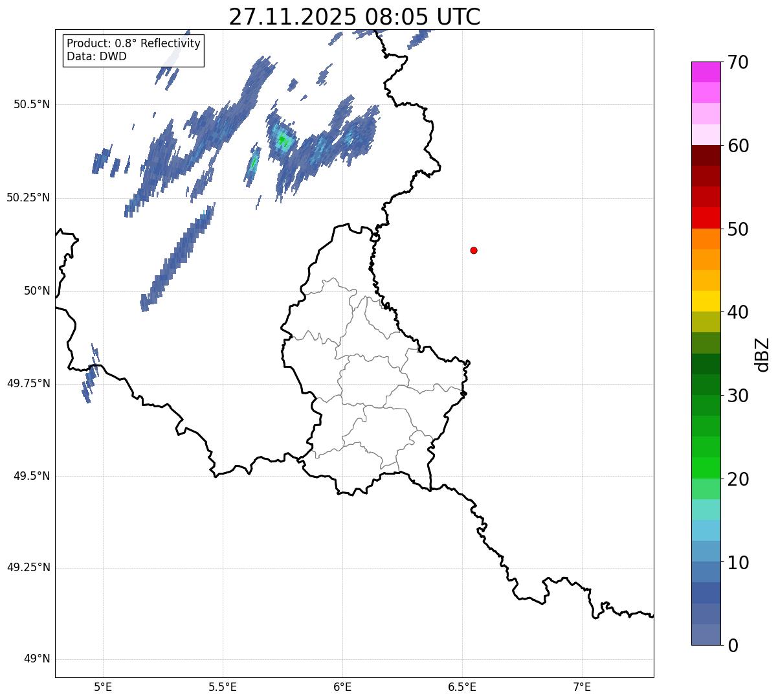
Task: Click the 'Data: DWD' text
Action: tap(96, 56)
